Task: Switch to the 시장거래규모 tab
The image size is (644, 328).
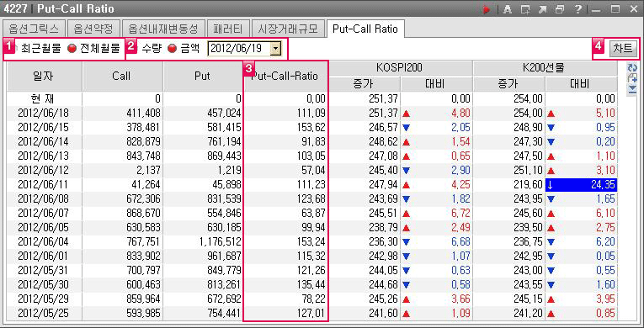Action: (288, 29)
